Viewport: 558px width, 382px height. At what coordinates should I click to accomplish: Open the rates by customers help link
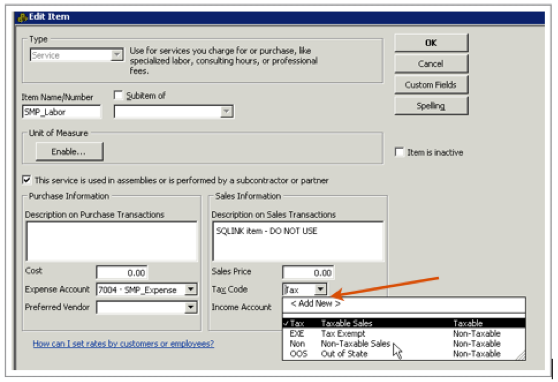pyautogui.click(x=123, y=344)
